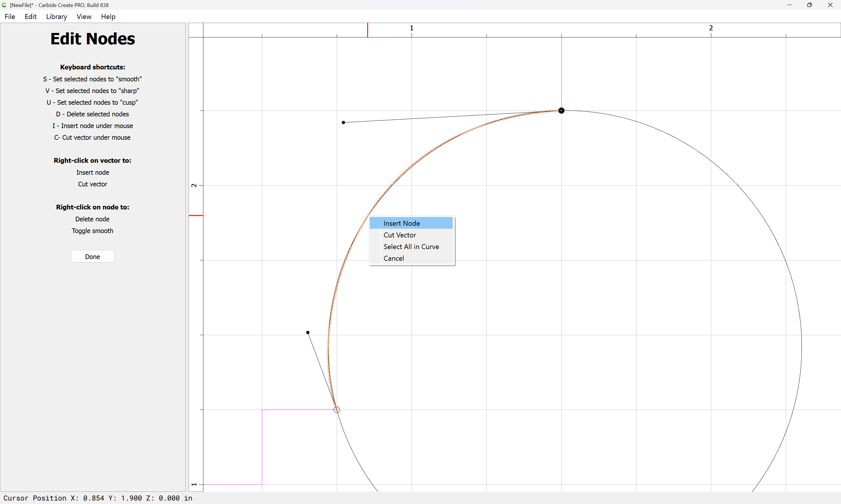Screen dimensions: 841x504
Task: Click the hollow circle node at curve bottom-left
Action: (x=336, y=409)
